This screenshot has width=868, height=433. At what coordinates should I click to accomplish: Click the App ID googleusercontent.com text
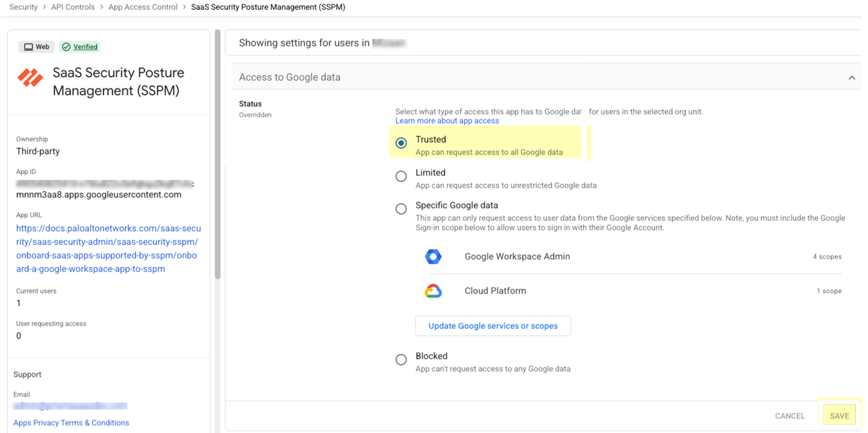click(x=99, y=195)
